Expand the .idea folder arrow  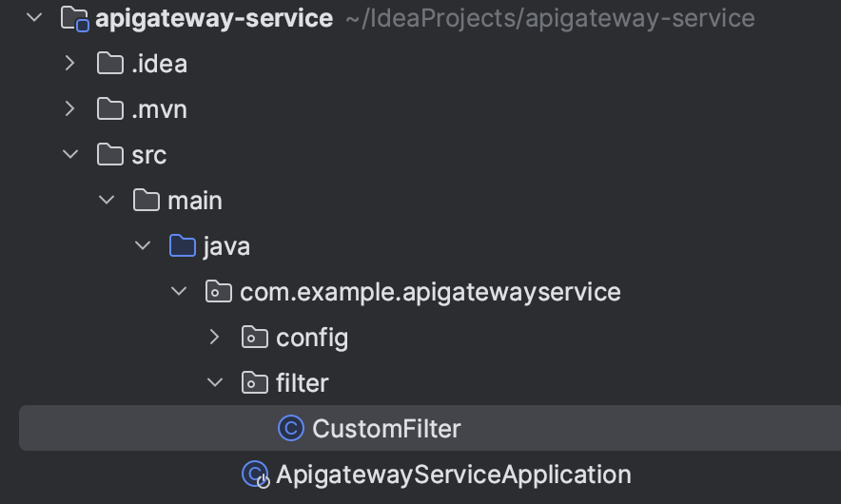click(x=69, y=64)
